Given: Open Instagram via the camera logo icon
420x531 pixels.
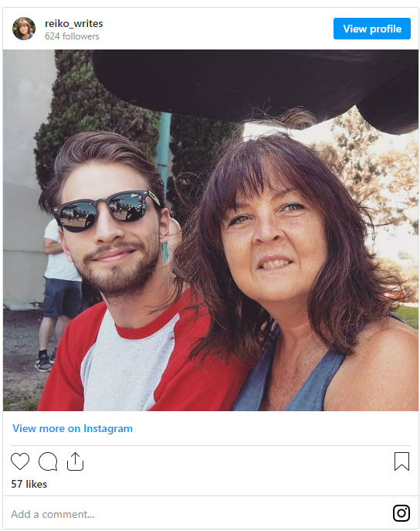Looking at the screenshot, I should pyautogui.click(x=401, y=513).
